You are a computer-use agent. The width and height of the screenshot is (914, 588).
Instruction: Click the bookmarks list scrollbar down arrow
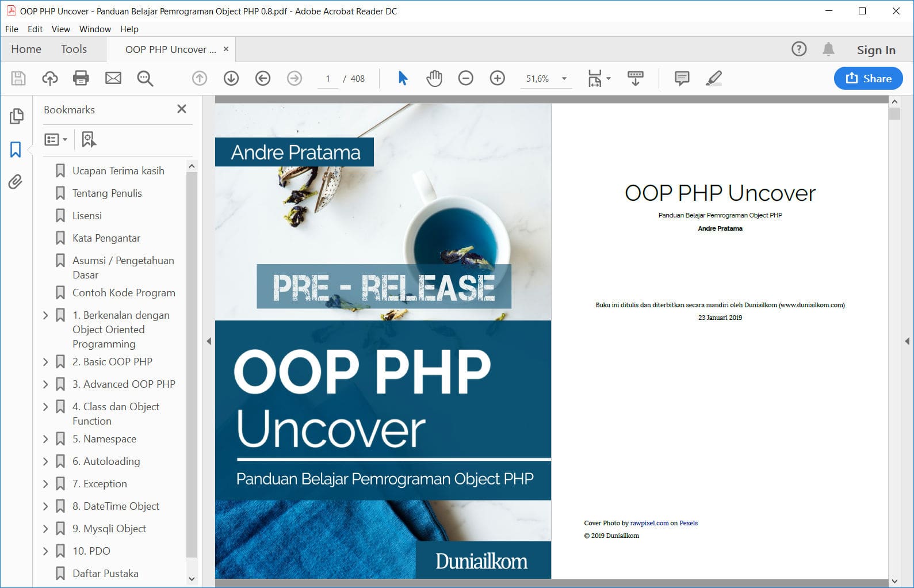192,579
